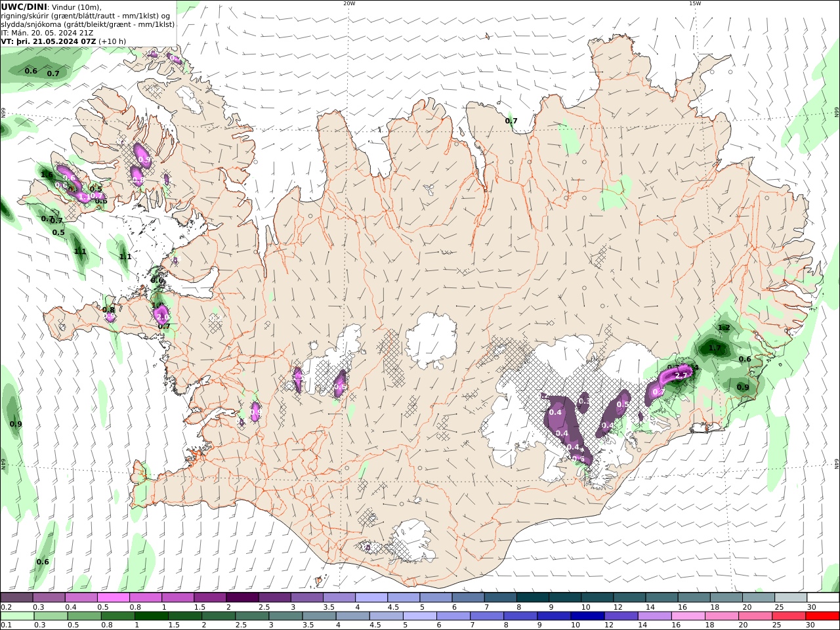Pick the dark teal 8 snow scale swatch

coord(532,598)
